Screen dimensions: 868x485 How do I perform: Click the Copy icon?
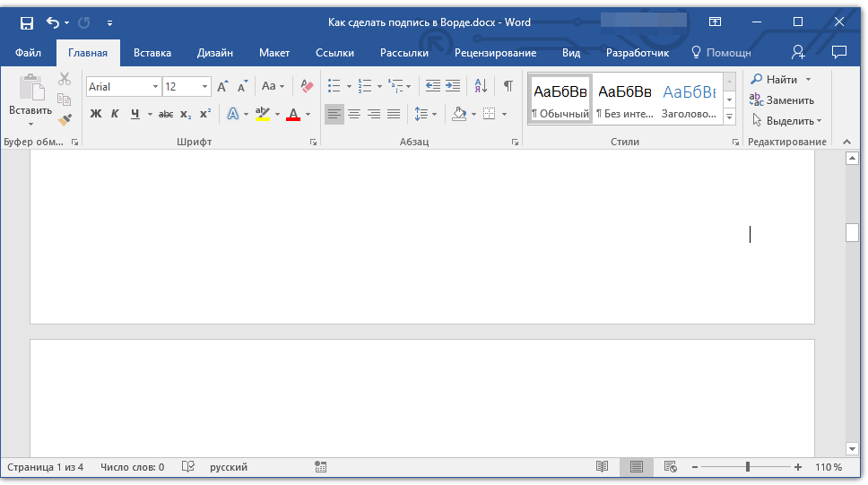65,100
